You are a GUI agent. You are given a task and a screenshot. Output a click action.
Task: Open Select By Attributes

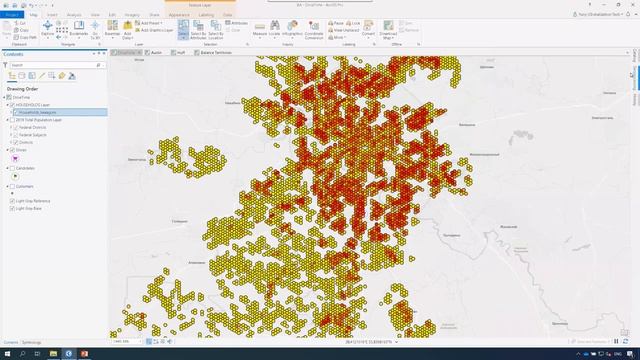coord(198,29)
